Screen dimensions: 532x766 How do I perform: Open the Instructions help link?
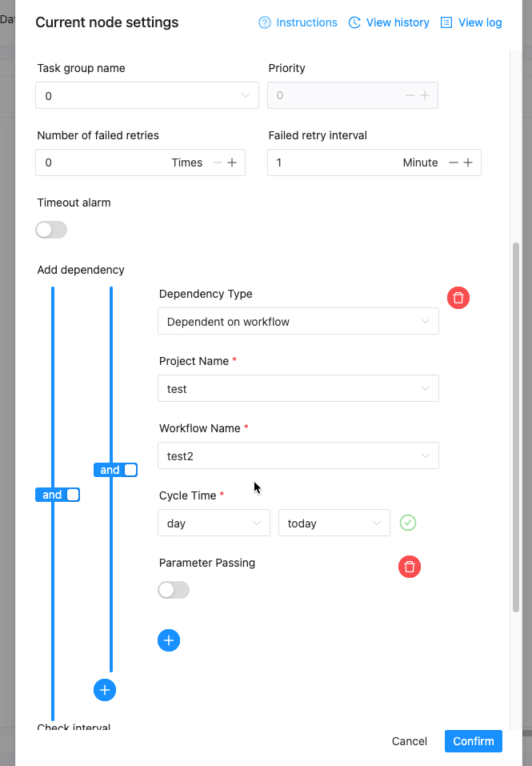click(x=298, y=22)
